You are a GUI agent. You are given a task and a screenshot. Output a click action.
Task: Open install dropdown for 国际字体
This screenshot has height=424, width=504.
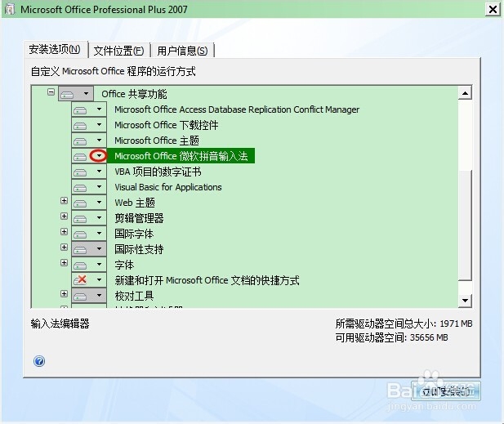(99, 234)
